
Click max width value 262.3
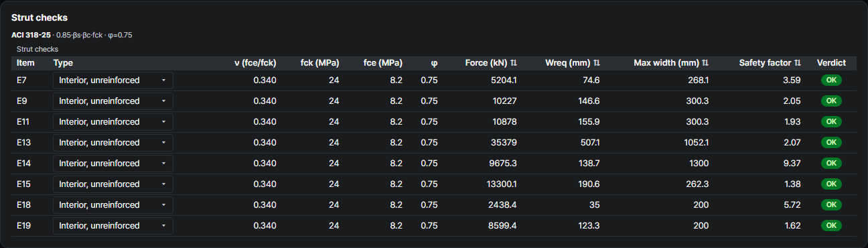pos(699,184)
